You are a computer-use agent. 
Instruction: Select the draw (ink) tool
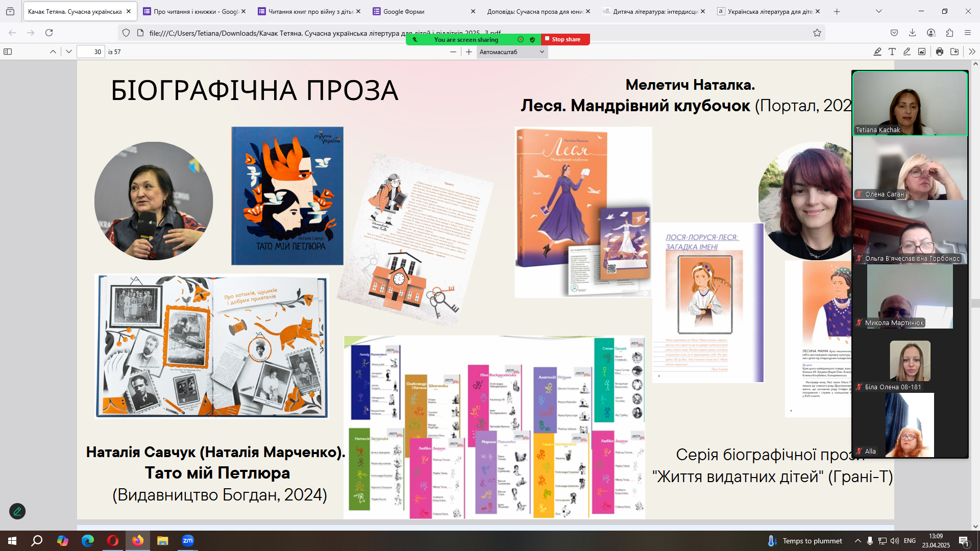(x=907, y=52)
